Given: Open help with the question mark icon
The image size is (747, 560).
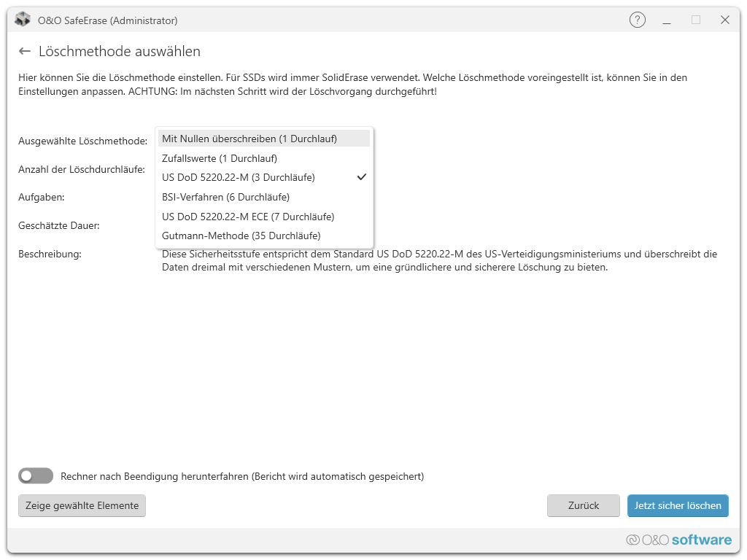Looking at the screenshot, I should coord(637,20).
